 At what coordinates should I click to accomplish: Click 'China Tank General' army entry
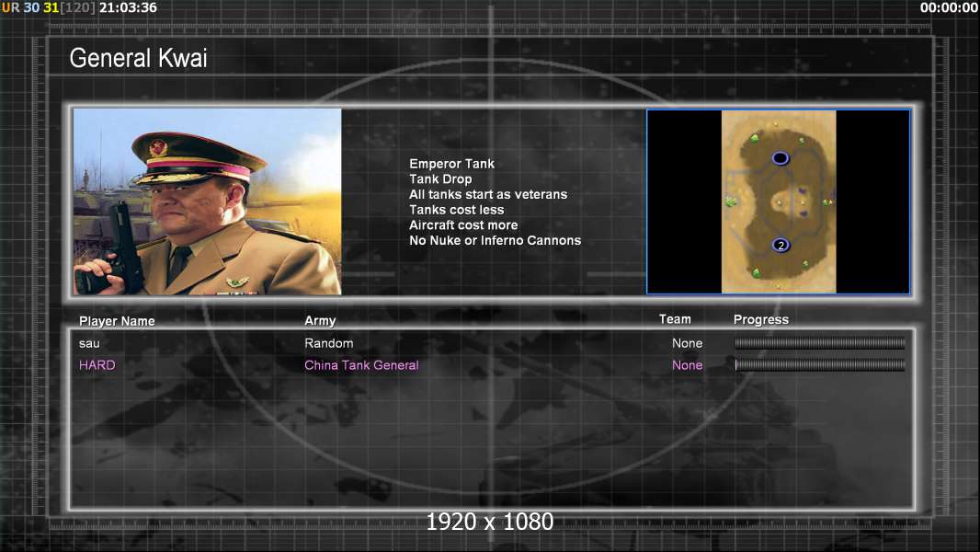pos(362,365)
